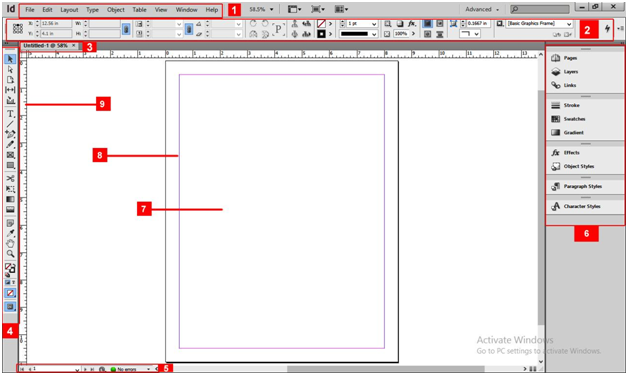Screen dimensions: 628x375
Task: Click Rotate 90° clockwise icon
Action: (253, 24)
